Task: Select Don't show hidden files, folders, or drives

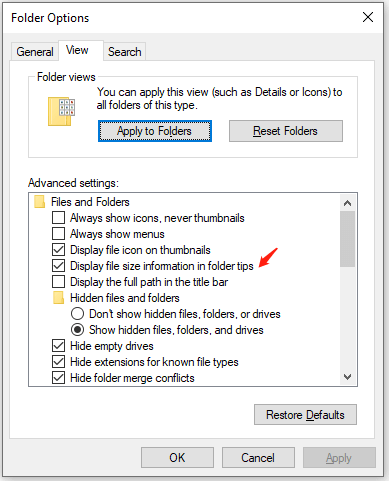Action: 77,314
